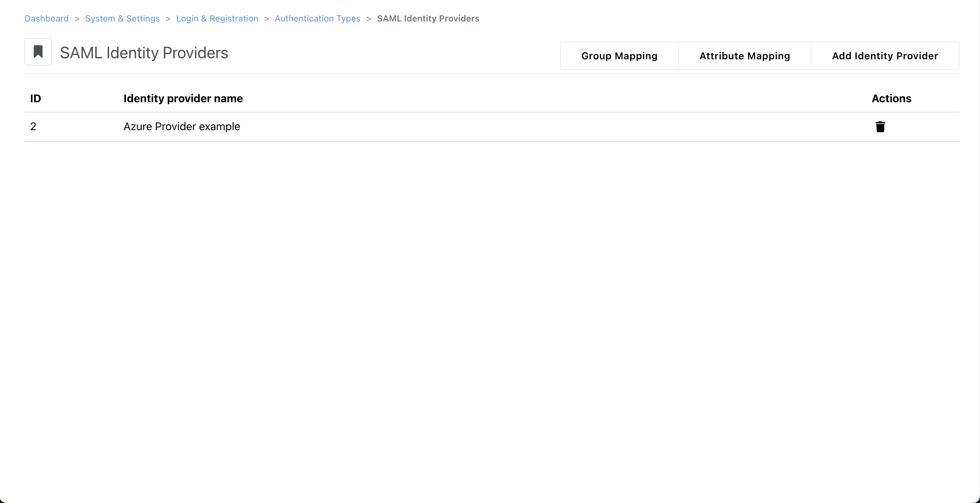Click the SAML Identity Providers page heading
The image size is (980, 503).
point(144,53)
